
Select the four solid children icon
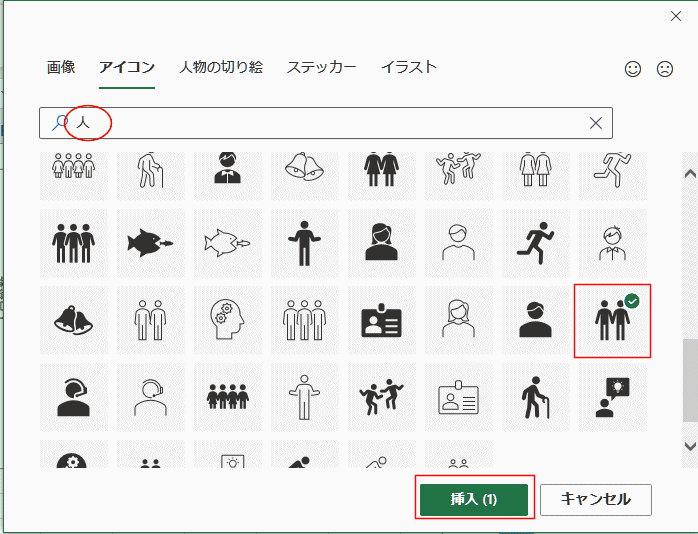point(227,397)
